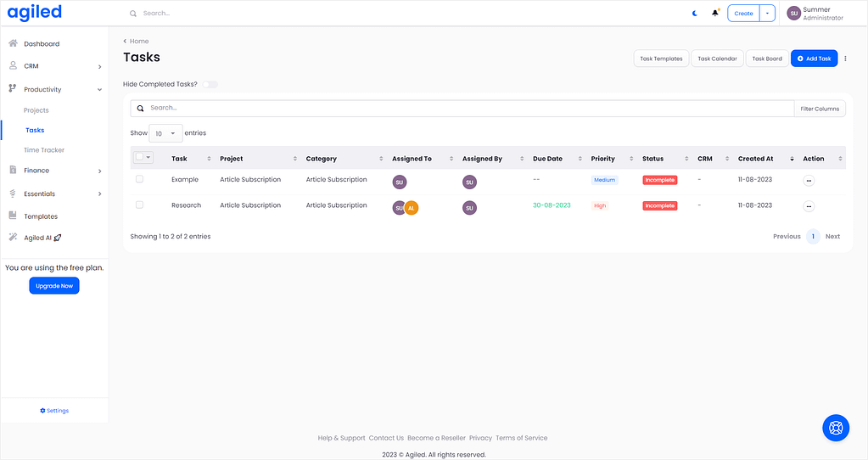Open Become a Reseller footer link
This screenshot has height=460, width=868.
[x=436, y=438]
